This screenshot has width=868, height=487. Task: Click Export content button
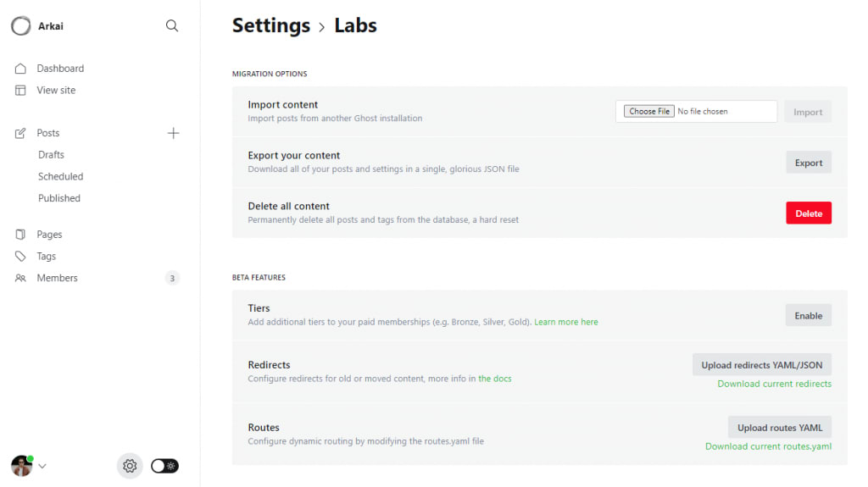(x=808, y=163)
